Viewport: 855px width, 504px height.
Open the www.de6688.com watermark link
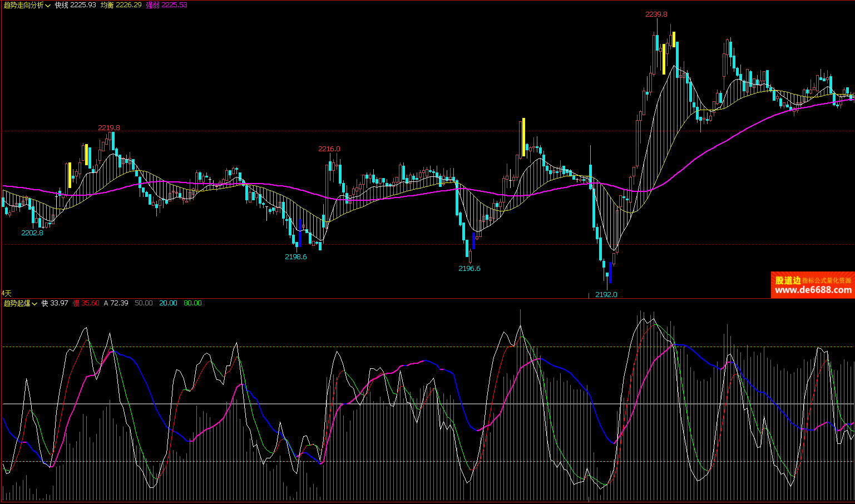[x=813, y=290]
